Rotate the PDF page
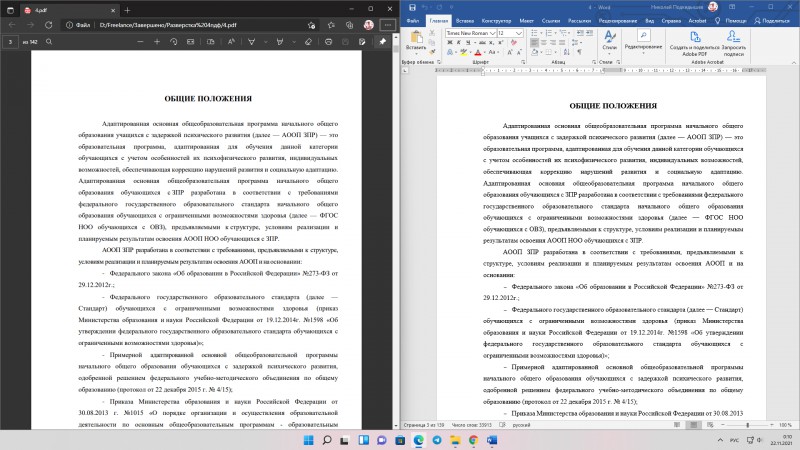The width and height of the screenshot is (800, 450). click(173, 42)
